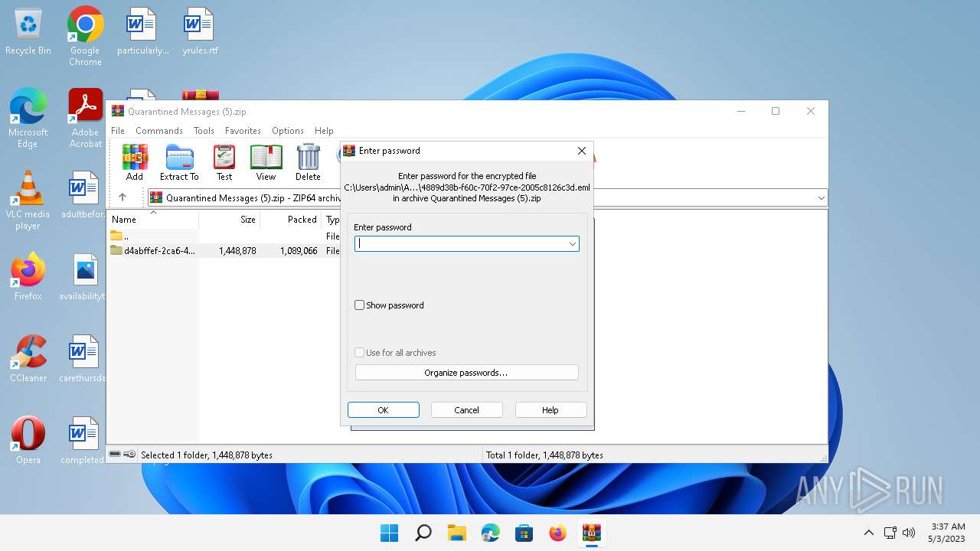Sort by the Size column header
The height and width of the screenshot is (551, 980).
pyautogui.click(x=230, y=220)
